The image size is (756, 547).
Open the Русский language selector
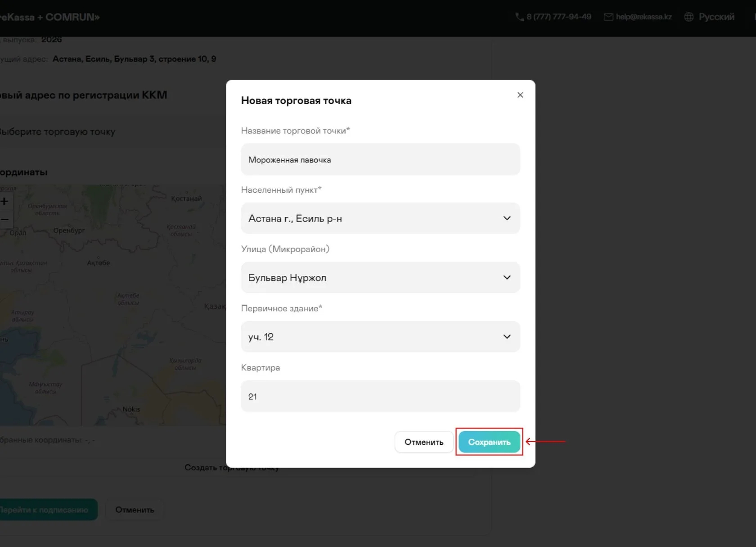click(x=716, y=17)
